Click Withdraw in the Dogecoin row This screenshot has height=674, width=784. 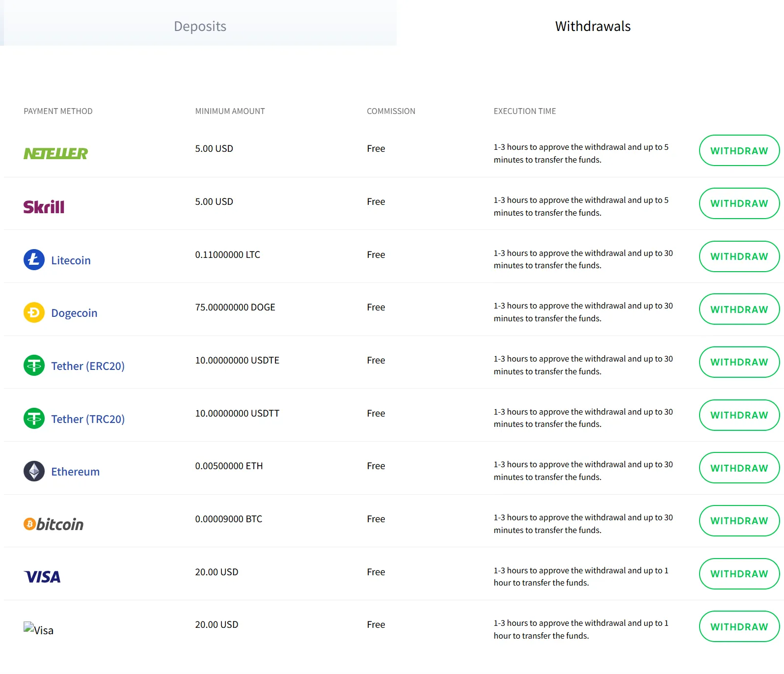point(739,309)
